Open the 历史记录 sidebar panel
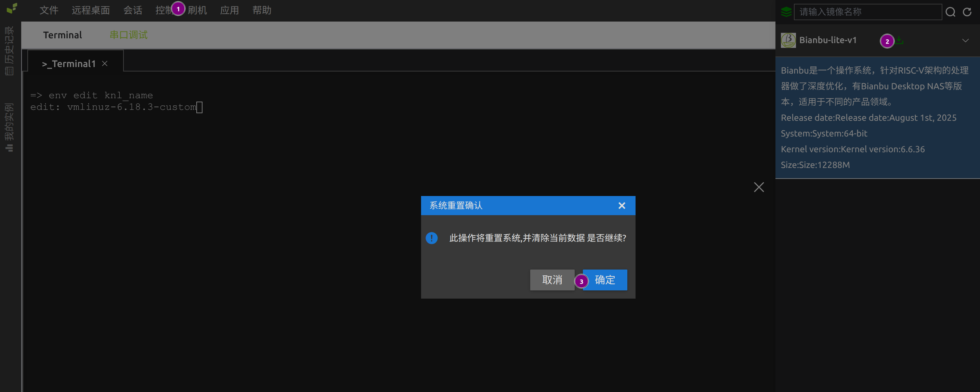 point(9,50)
